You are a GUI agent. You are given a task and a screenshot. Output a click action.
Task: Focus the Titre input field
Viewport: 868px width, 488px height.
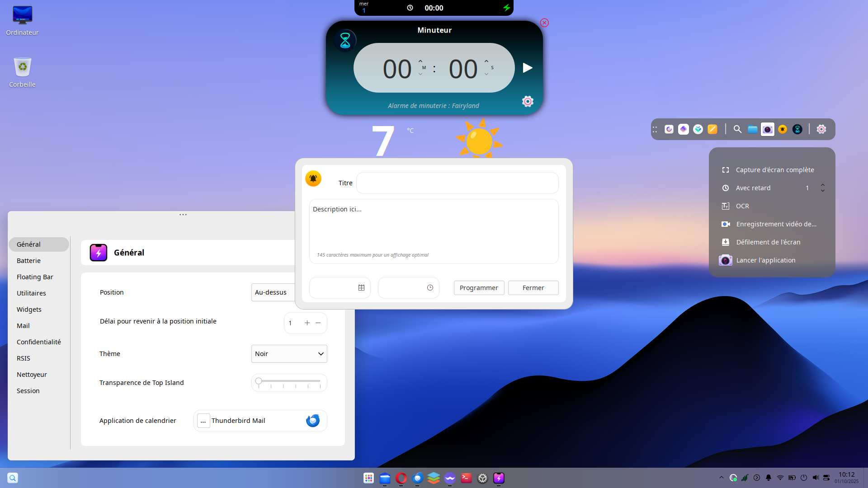tap(457, 183)
